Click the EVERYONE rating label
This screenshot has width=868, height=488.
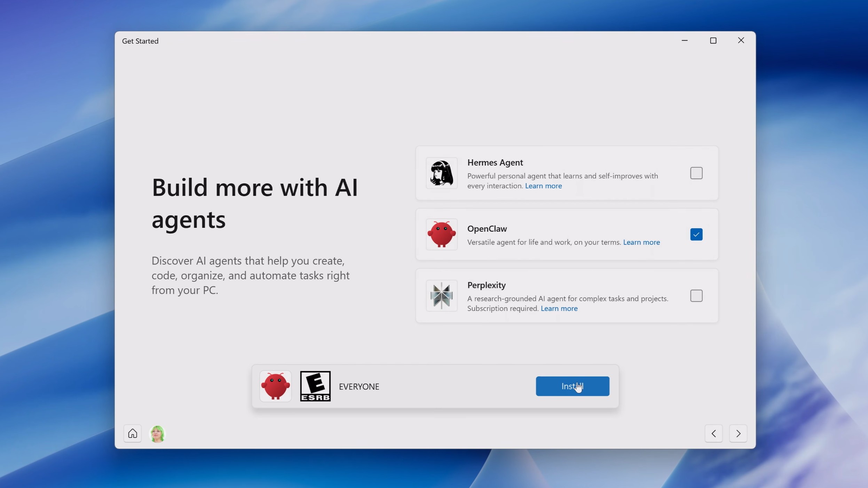click(x=359, y=386)
